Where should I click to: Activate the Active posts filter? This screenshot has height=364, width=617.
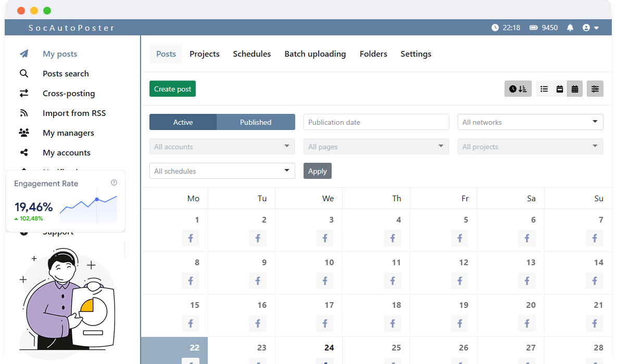pos(183,122)
